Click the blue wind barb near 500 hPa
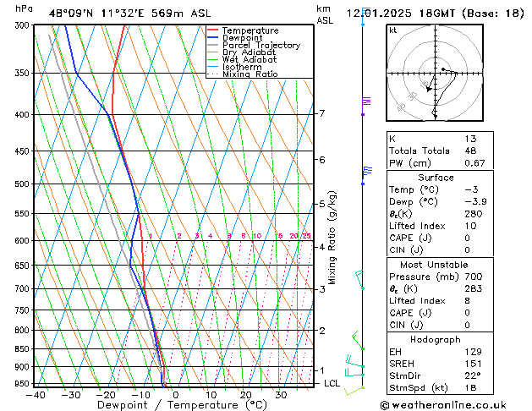This screenshot has width=532, height=411. pos(366,172)
